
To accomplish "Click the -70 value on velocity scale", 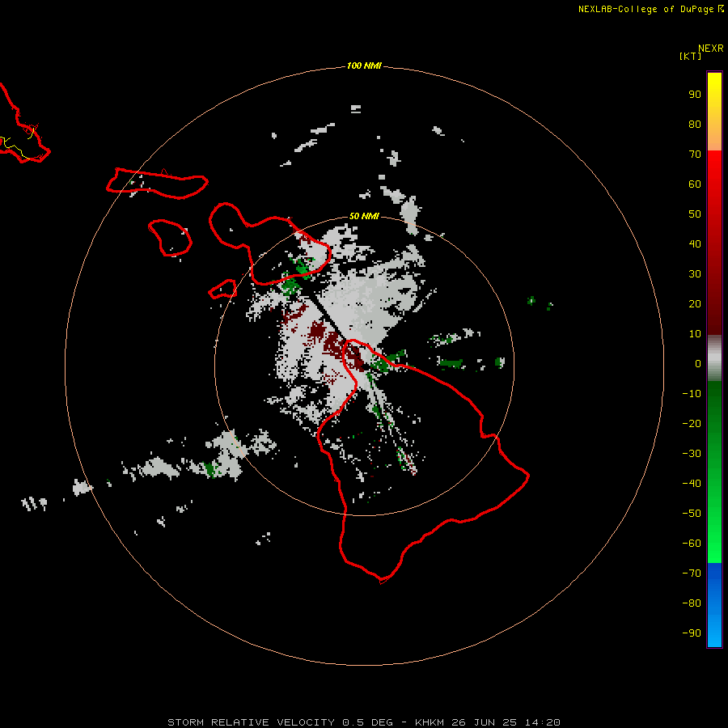I will point(692,574).
